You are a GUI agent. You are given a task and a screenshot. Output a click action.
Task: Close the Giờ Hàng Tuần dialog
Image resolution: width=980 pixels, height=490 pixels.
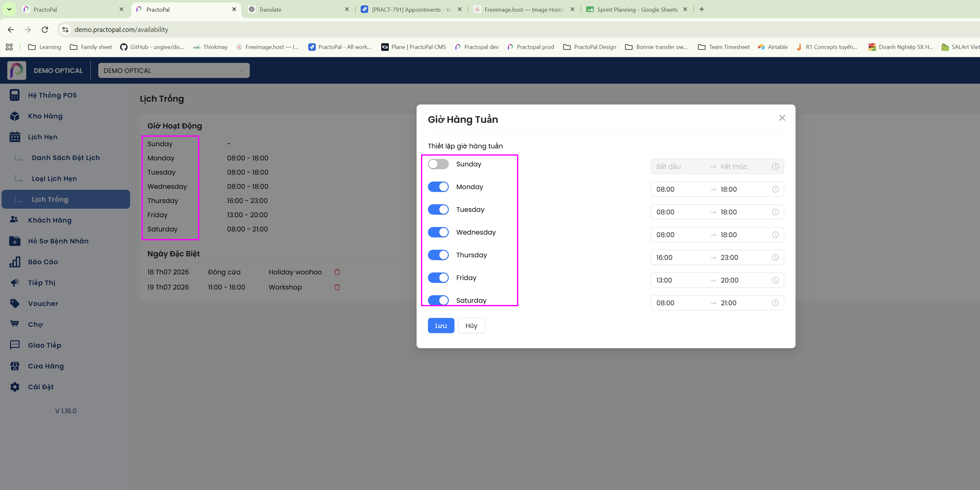tap(782, 118)
